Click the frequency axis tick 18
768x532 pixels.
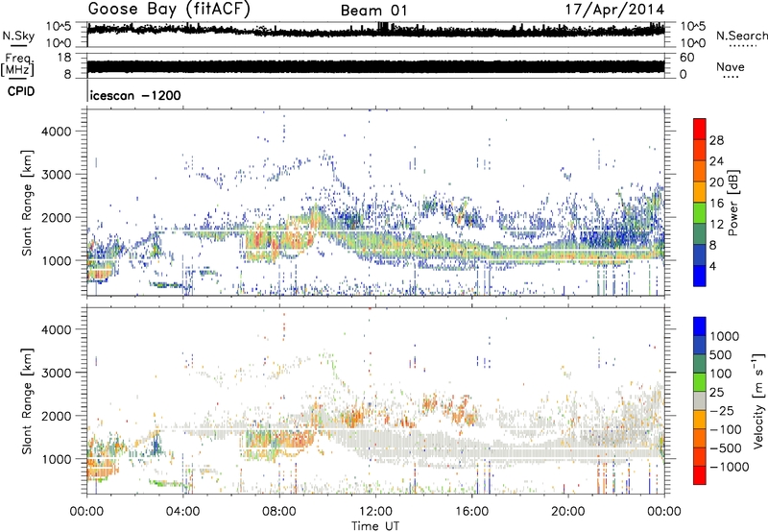click(x=63, y=58)
